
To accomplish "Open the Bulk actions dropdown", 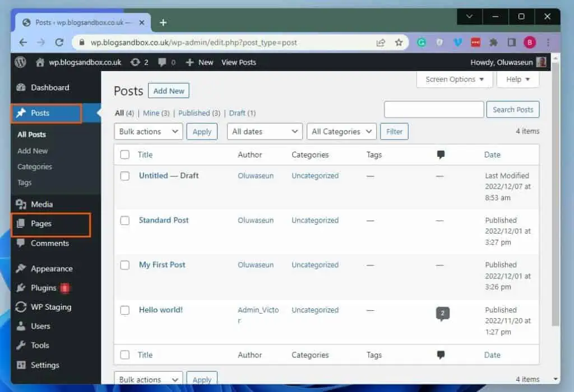I will pyautogui.click(x=147, y=131).
